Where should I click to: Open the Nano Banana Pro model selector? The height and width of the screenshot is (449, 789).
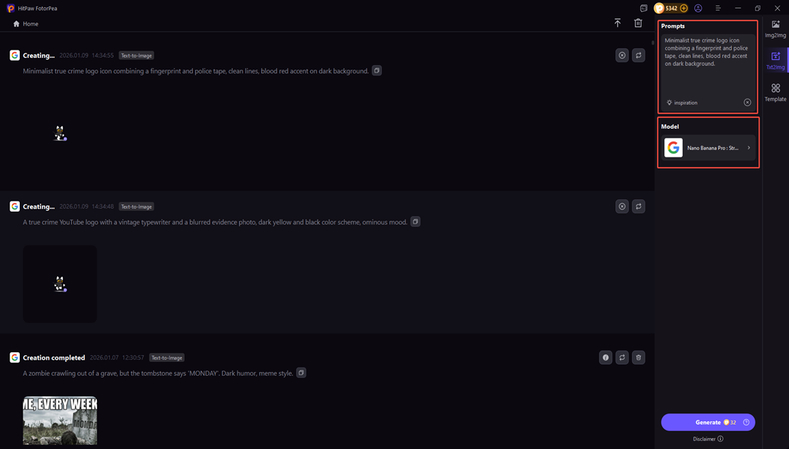coord(708,148)
